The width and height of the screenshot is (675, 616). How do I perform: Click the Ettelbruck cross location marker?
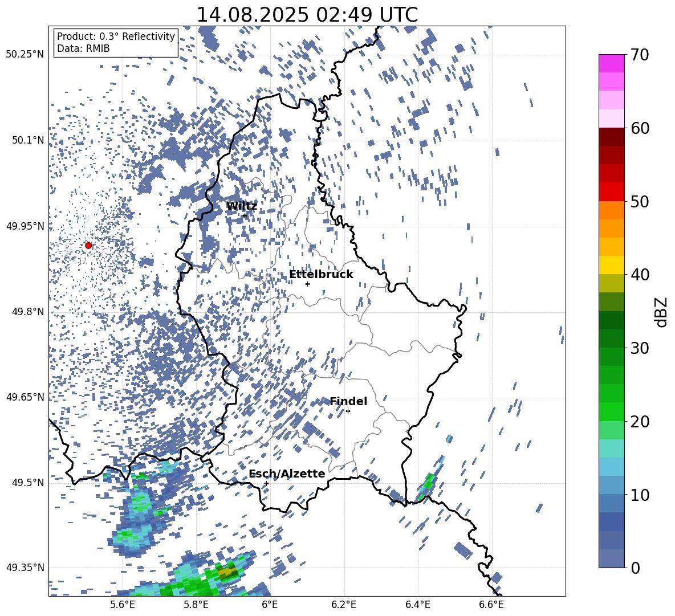coord(307,284)
